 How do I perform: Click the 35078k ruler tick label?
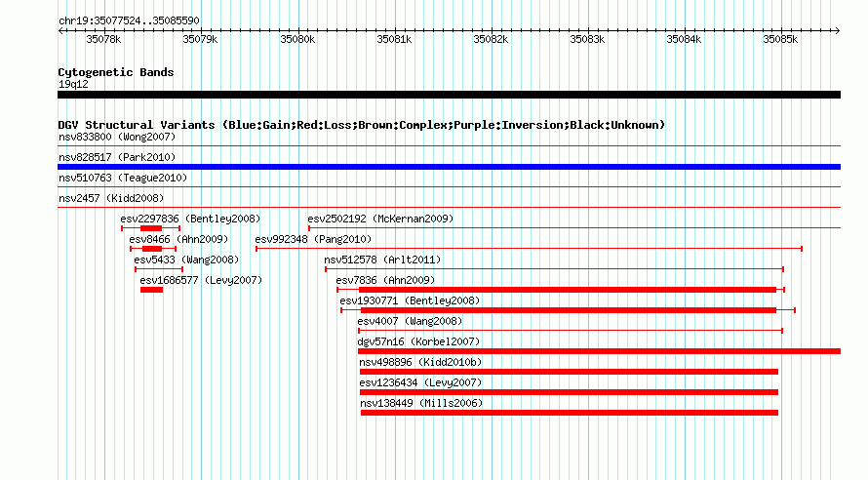click(103, 39)
